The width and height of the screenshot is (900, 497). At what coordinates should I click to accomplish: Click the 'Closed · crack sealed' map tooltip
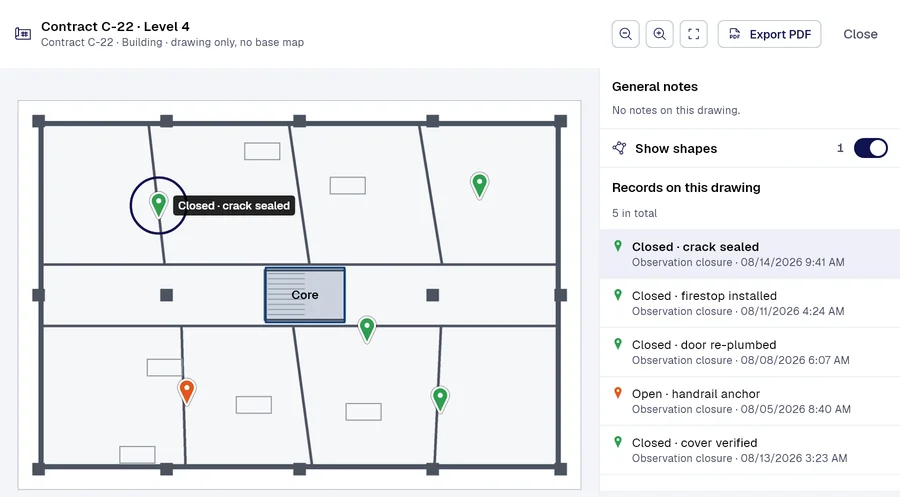(234, 205)
